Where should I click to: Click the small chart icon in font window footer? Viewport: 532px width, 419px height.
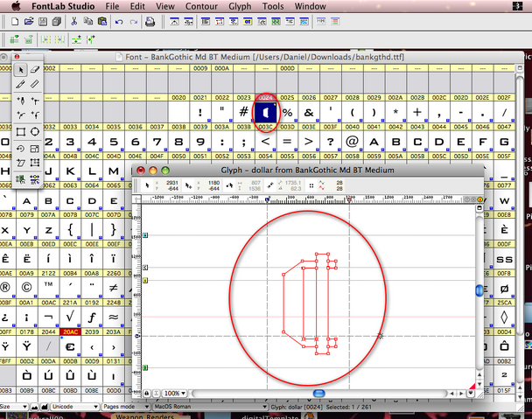[x=34, y=407]
